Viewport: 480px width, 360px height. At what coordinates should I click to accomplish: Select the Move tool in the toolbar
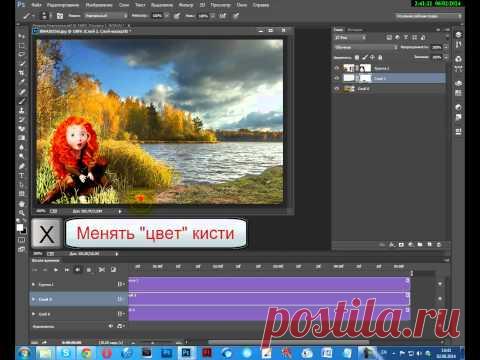tap(21, 36)
